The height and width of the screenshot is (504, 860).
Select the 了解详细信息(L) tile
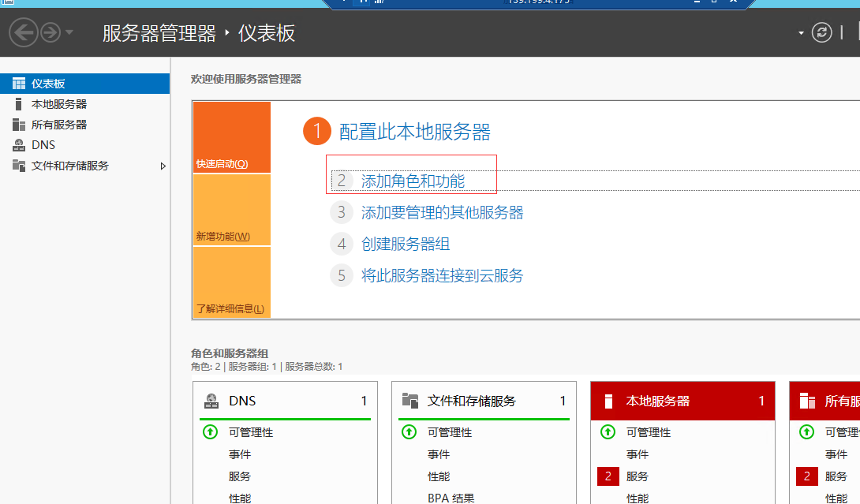232,282
